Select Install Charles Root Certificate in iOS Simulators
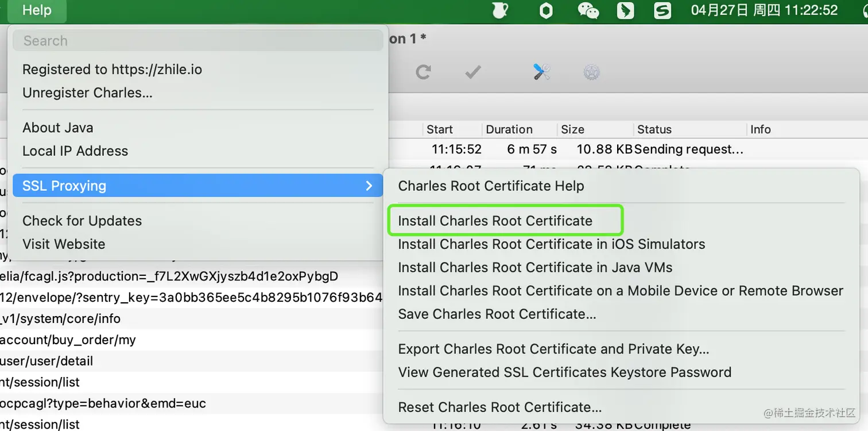 point(621,244)
